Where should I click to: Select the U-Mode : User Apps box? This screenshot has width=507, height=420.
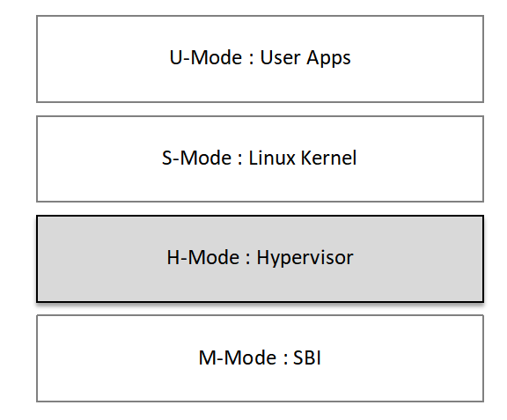260,59
